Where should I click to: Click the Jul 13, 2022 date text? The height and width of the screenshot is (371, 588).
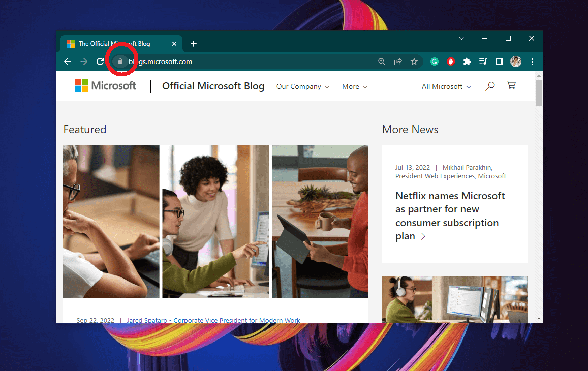413,167
